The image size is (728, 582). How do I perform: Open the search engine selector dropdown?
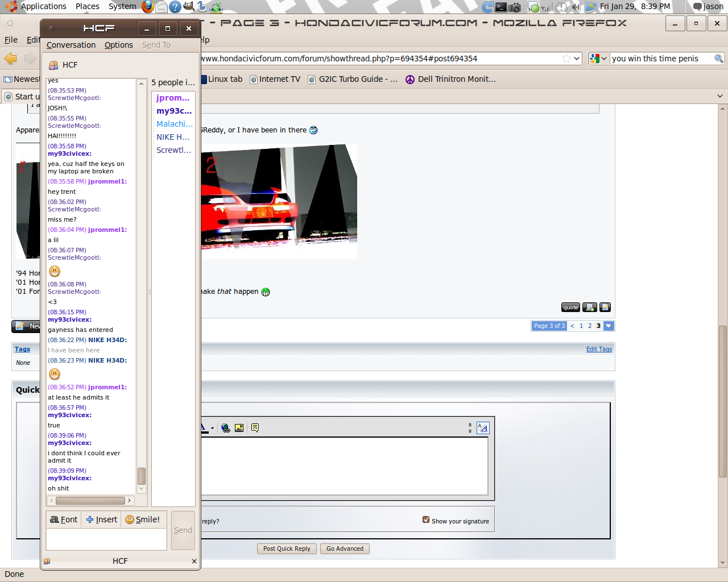[598, 59]
